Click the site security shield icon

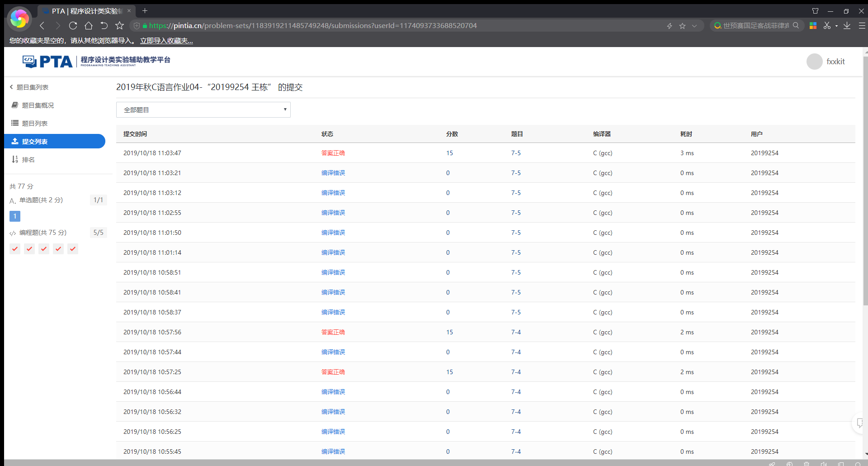[137, 26]
